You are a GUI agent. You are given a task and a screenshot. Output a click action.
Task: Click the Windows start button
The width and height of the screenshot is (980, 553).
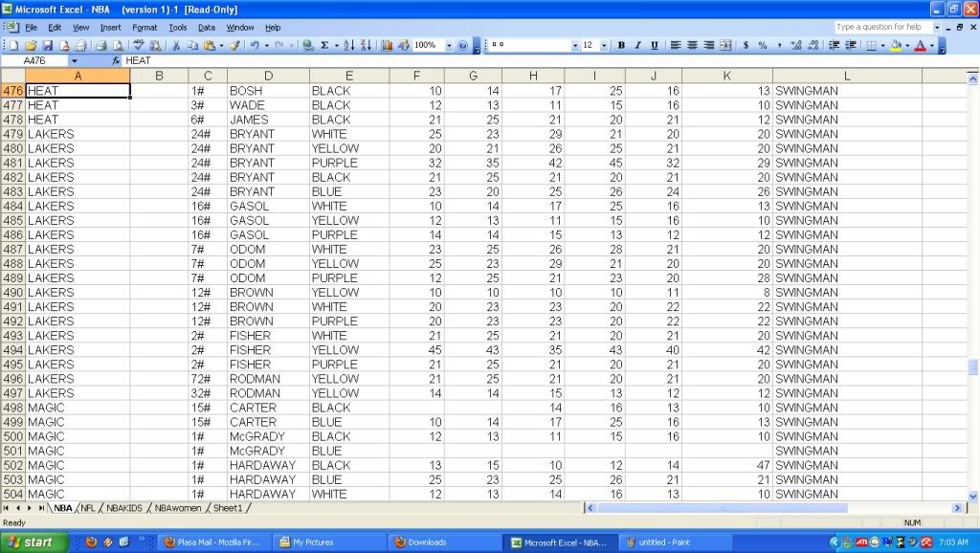[33, 542]
